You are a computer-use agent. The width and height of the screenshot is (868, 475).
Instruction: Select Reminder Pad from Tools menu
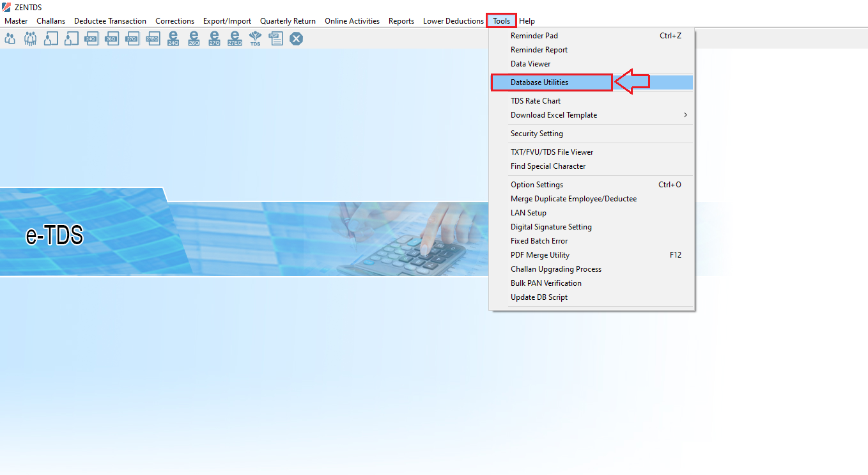point(592,36)
